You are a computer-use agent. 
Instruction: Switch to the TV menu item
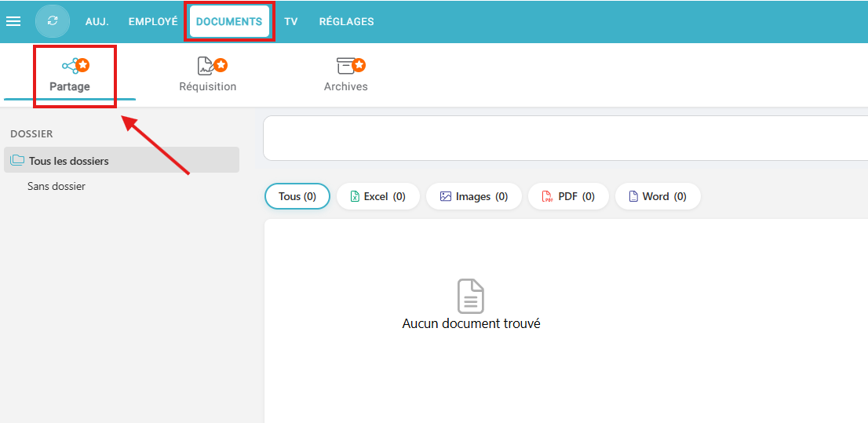pos(291,22)
